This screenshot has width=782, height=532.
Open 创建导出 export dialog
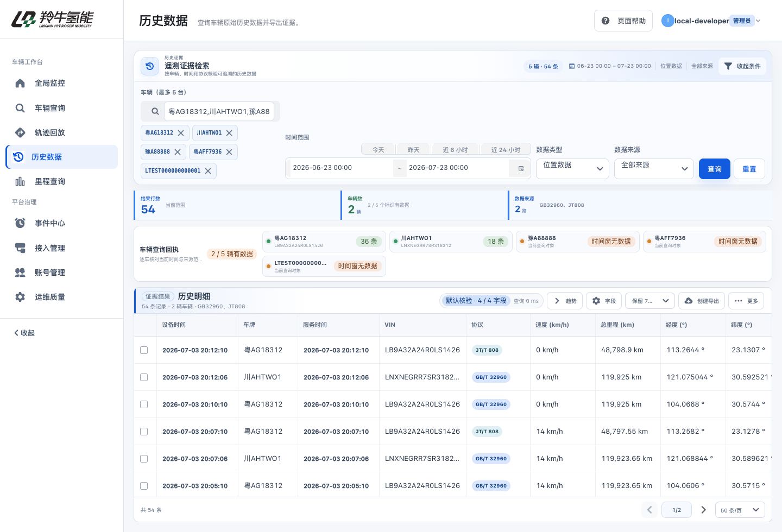click(x=702, y=301)
